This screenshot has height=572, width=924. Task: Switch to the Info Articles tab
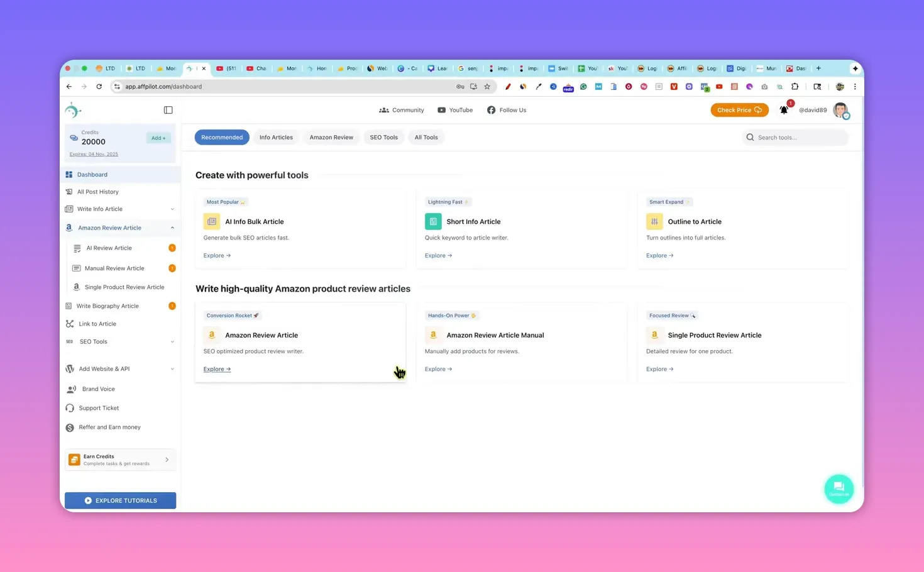pyautogui.click(x=276, y=137)
